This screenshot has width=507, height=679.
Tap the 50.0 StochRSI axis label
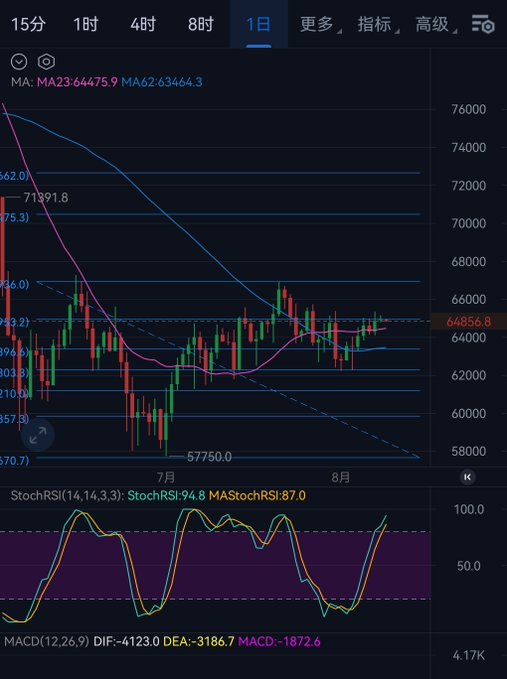click(469, 566)
